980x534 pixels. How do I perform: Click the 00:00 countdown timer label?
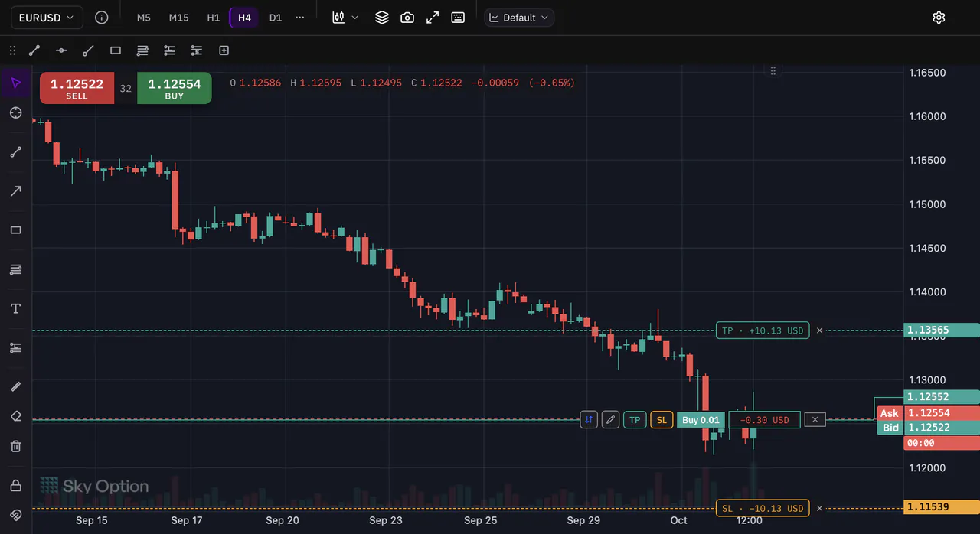point(942,443)
